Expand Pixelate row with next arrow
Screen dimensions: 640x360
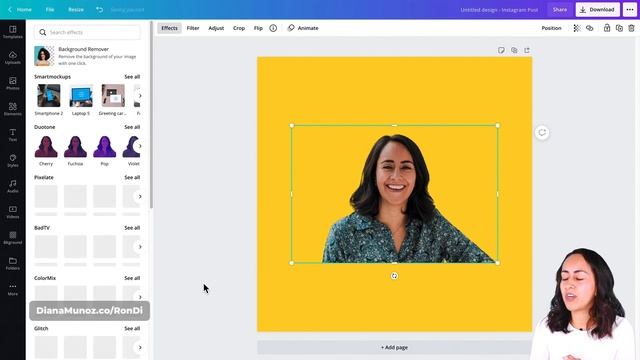coord(140,196)
